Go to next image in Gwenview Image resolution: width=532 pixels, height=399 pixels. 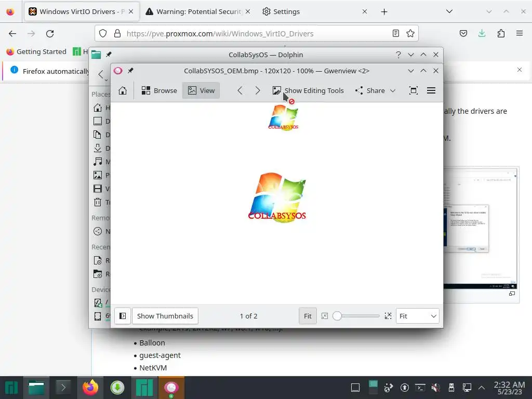(258, 90)
